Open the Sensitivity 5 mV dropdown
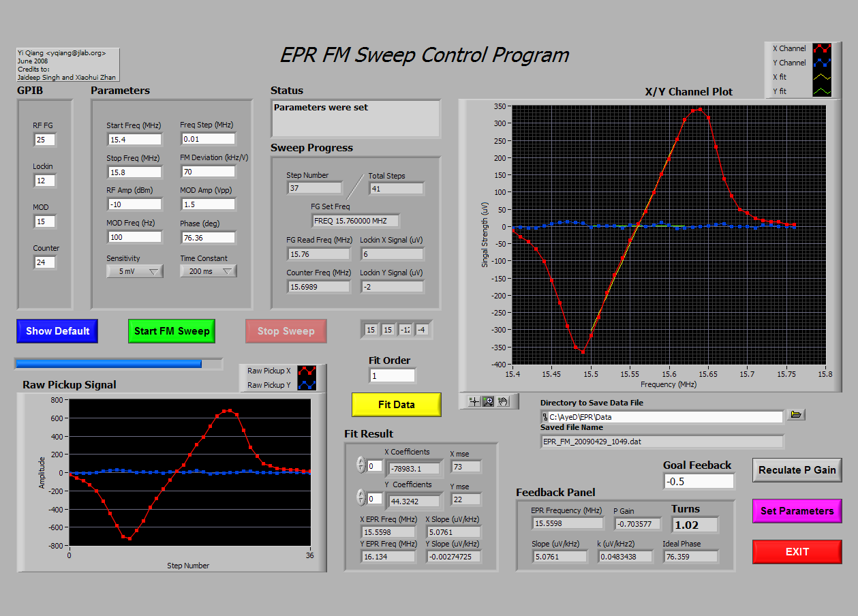The image size is (858, 616). (x=134, y=271)
